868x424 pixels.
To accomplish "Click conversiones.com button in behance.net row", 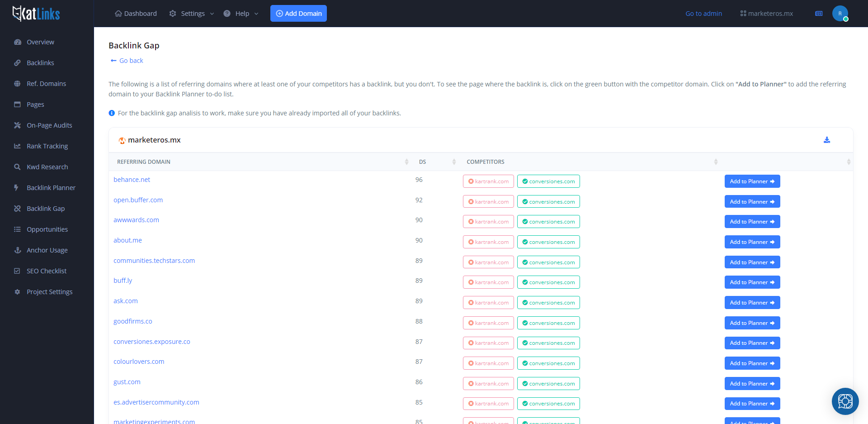I will 548,181.
